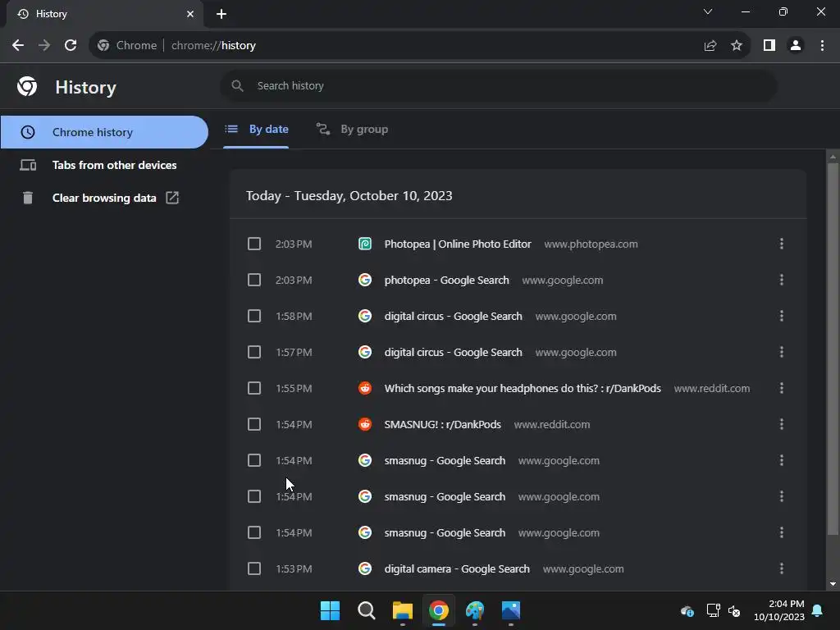Click the Chrome taskbar icon
The width and height of the screenshot is (840, 630).
439,610
